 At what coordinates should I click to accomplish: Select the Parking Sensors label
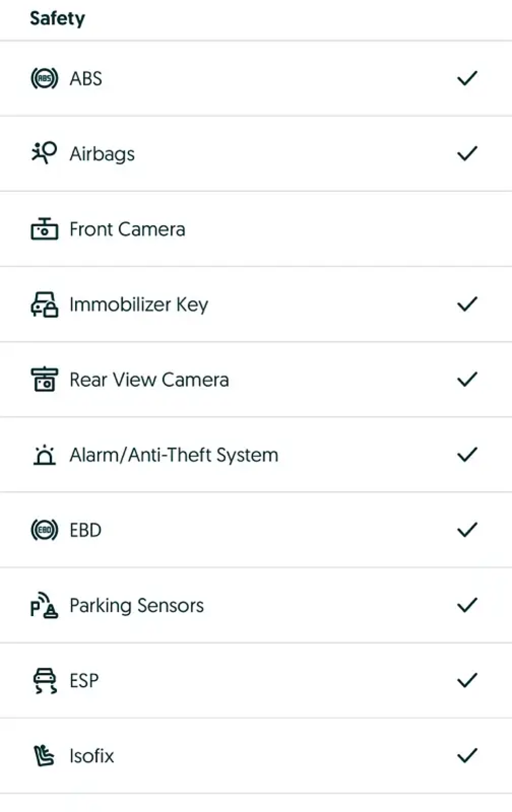(136, 606)
